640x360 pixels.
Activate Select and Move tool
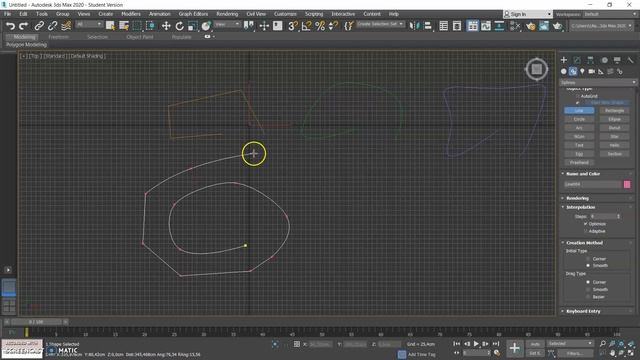tap(166, 26)
